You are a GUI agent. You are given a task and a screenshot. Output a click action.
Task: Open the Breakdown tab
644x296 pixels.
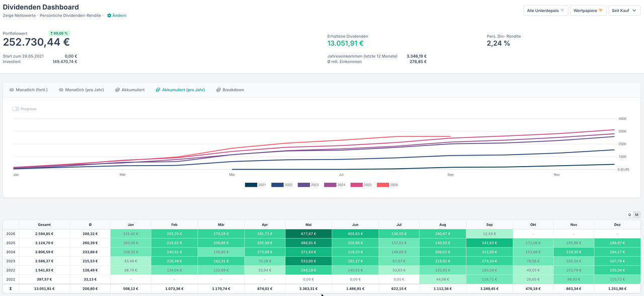tap(230, 90)
